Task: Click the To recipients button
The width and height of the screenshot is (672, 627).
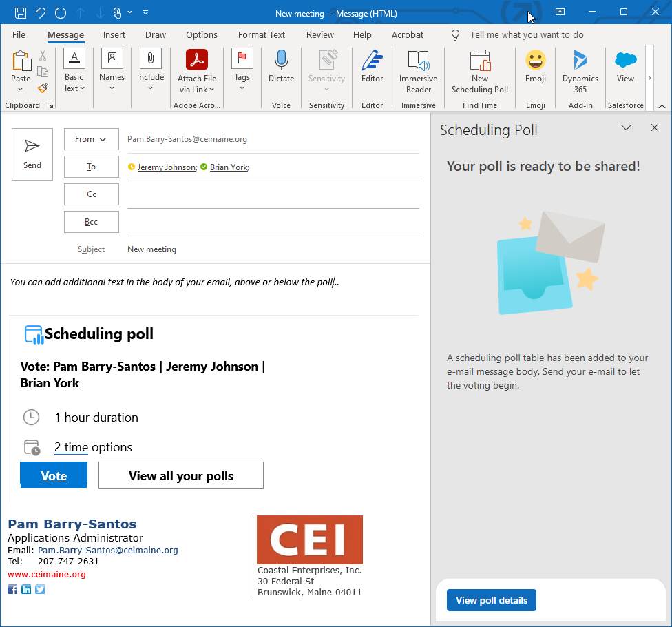Action: tap(92, 167)
